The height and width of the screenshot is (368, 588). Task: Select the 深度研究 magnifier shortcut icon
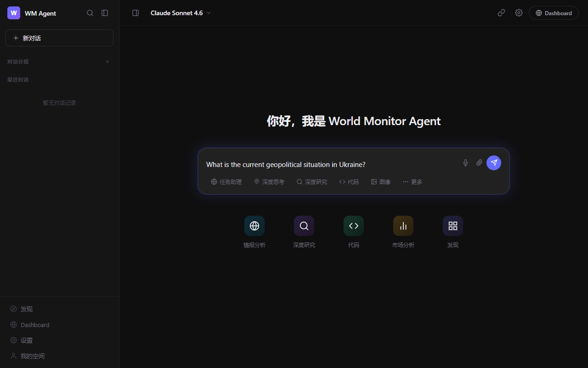pos(304,226)
